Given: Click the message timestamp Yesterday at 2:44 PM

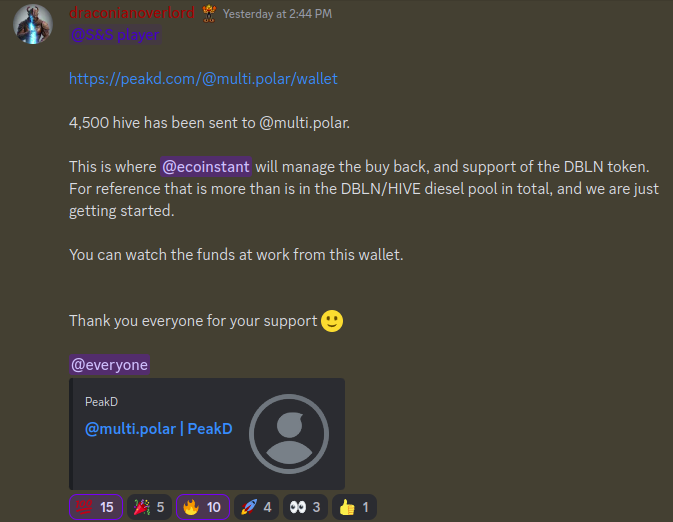Looking at the screenshot, I should pyautogui.click(x=277, y=14).
